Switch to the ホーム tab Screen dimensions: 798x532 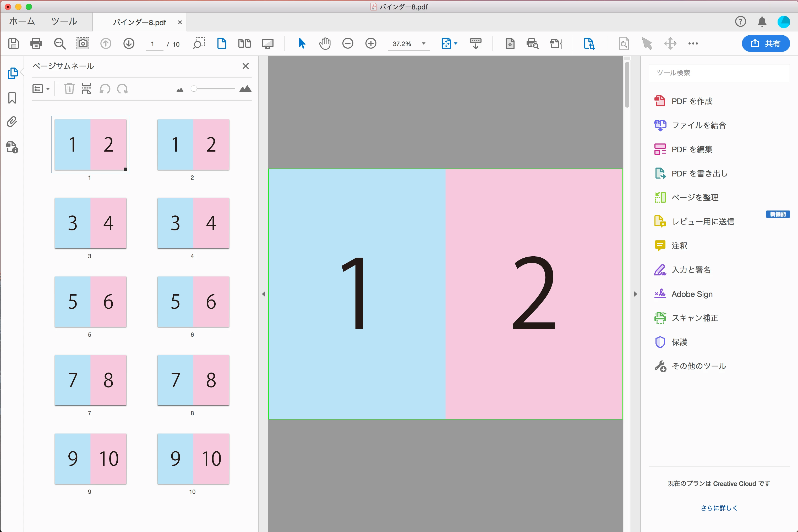coord(22,21)
